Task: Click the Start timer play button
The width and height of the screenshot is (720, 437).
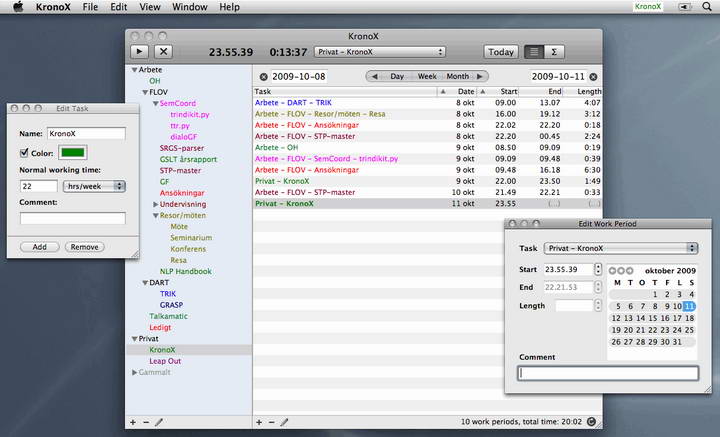Action: 140,51
